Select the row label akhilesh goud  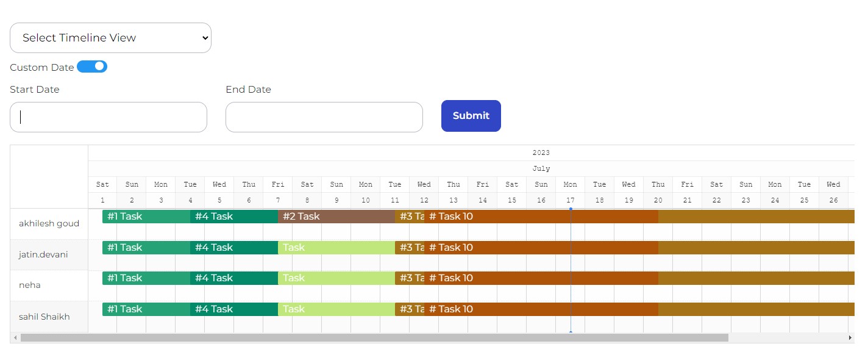pyautogui.click(x=49, y=223)
